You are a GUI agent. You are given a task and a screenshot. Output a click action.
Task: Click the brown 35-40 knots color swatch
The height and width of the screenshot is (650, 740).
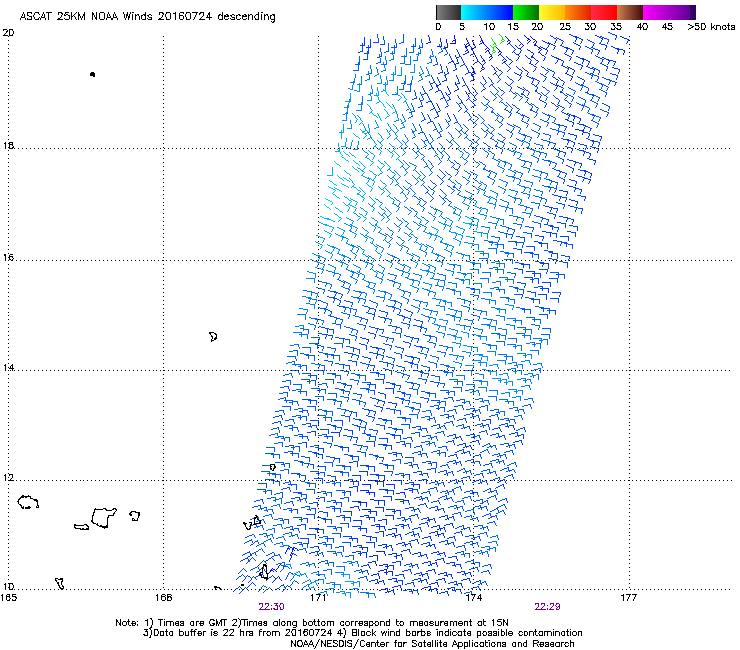(630, 12)
